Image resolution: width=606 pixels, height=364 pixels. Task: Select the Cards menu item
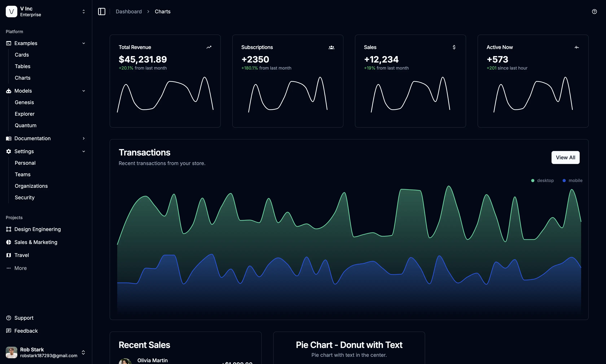point(21,54)
